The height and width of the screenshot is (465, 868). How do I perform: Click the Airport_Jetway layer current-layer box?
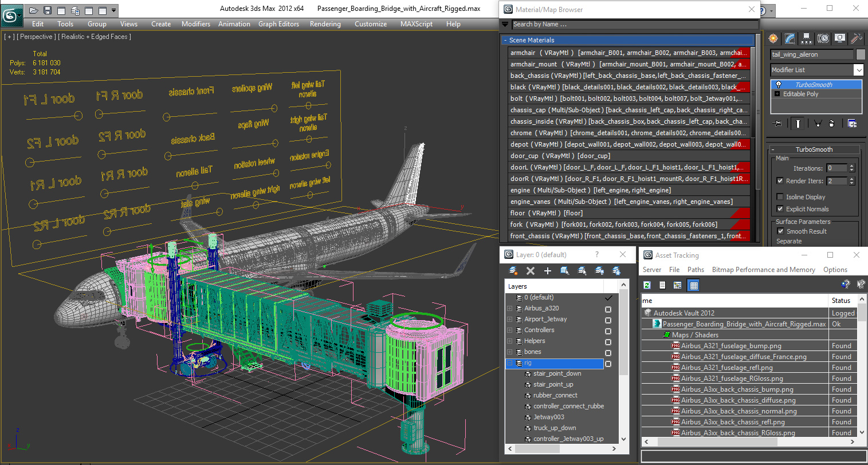click(608, 320)
